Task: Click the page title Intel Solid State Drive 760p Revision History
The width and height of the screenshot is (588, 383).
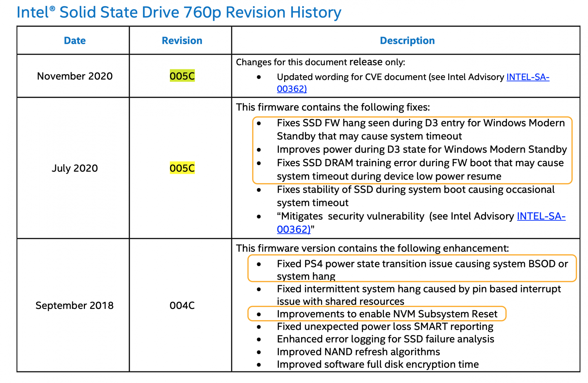Action: (179, 12)
